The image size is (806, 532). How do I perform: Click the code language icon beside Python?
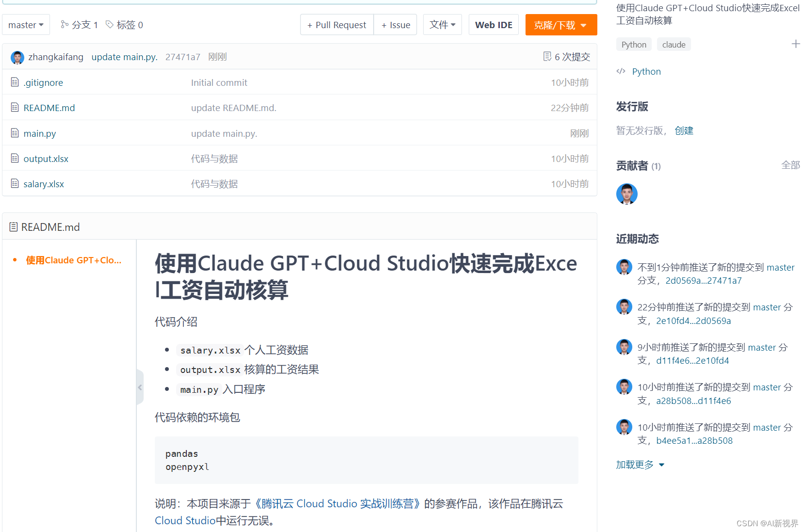[621, 71]
